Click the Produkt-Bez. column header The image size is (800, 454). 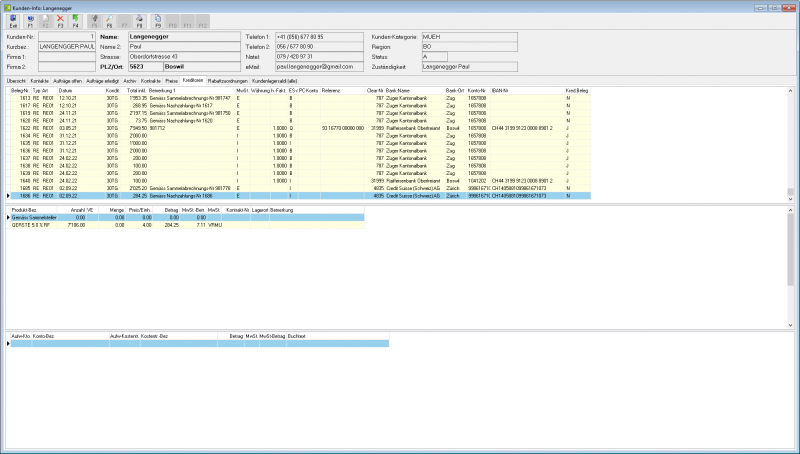34,210
